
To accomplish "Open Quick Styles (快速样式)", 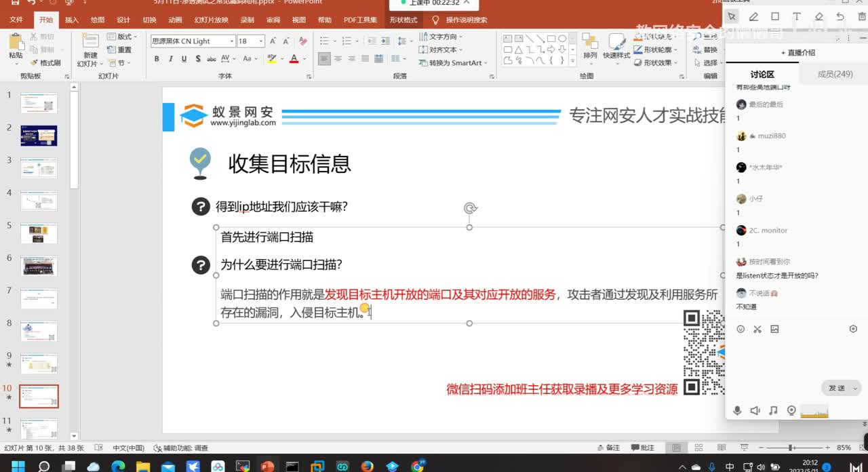I will 616,47.
